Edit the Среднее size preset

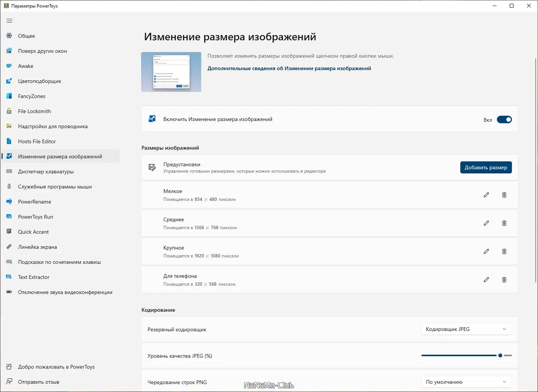(x=486, y=223)
